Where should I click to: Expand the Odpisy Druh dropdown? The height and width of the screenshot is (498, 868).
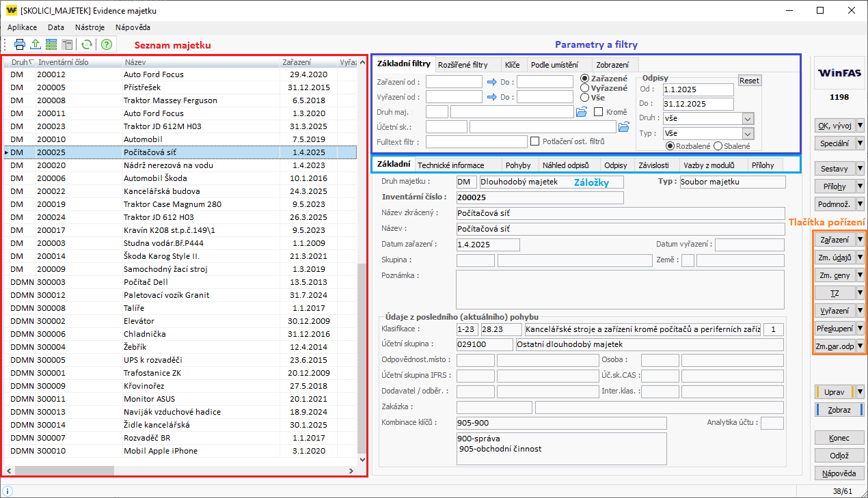747,118
